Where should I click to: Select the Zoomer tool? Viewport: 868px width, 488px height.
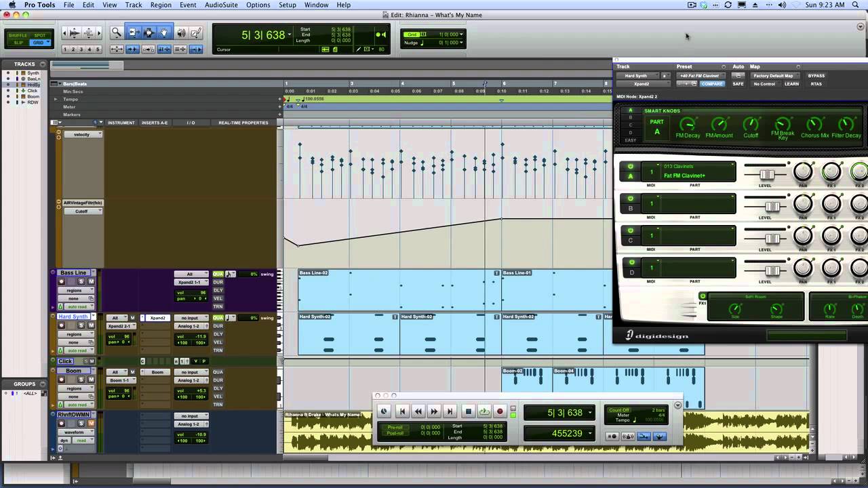(x=116, y=33)
